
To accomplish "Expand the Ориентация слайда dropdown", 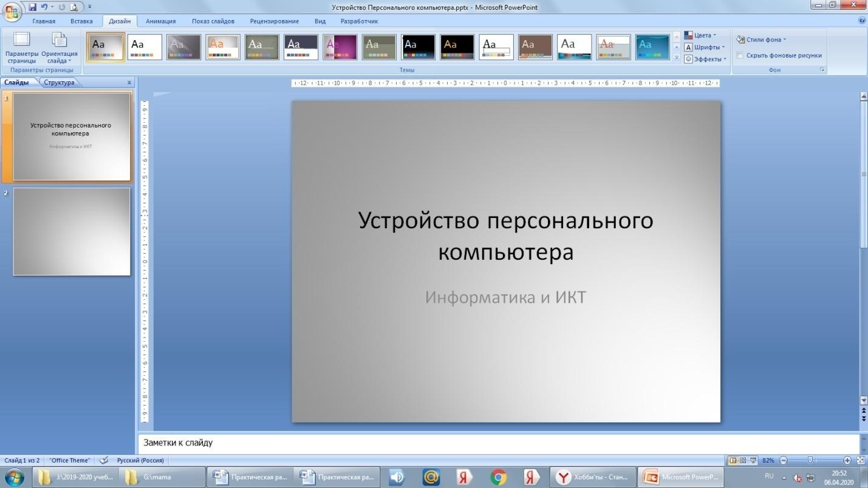I will (60, 48).
